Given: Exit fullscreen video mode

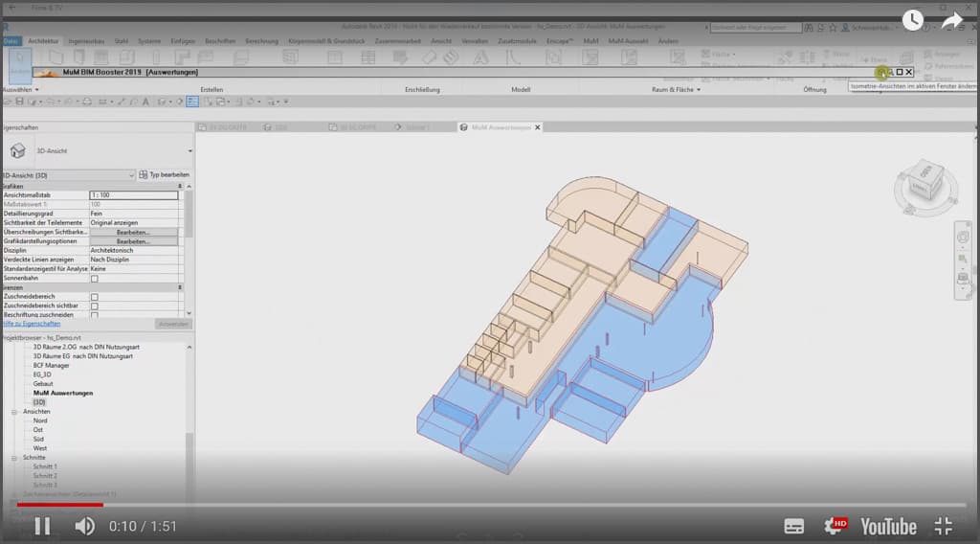Looking at the screenshot, I should tap(943, 526).
